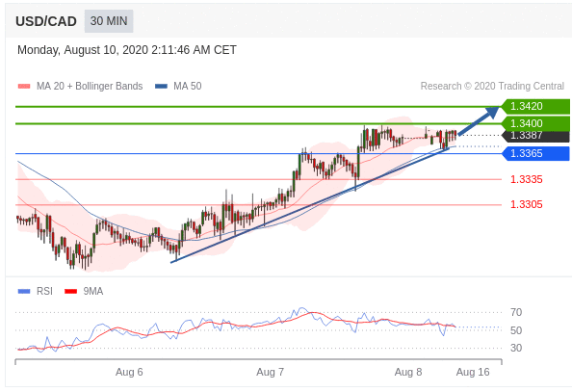Click the Aug 6 date label
This screenshot has height=392, width=572.
coord(129,373)
